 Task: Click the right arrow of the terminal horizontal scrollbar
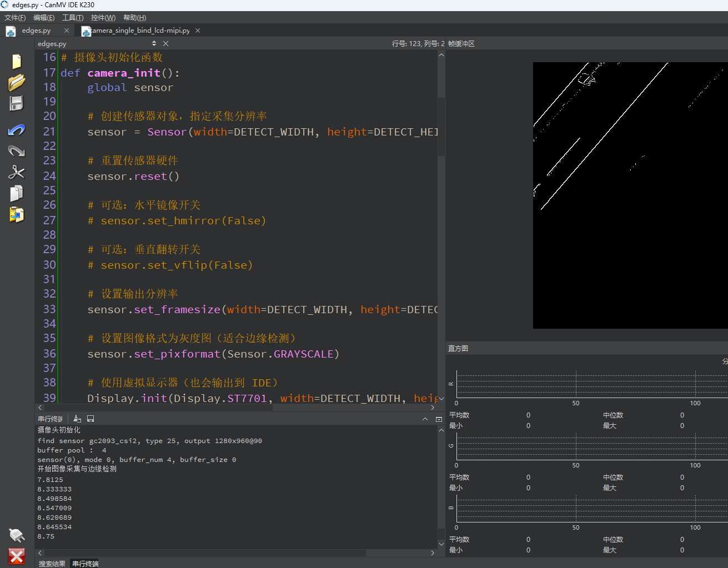click(x=433, y=553)
